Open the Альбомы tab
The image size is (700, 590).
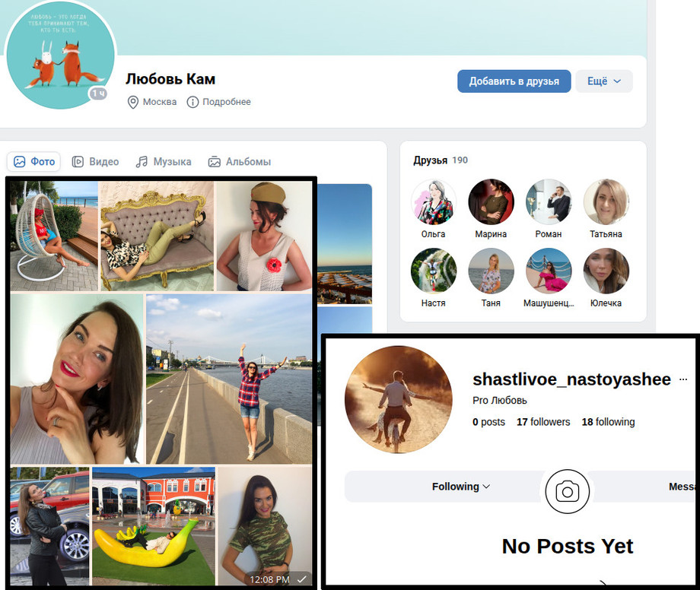point(239,162)
